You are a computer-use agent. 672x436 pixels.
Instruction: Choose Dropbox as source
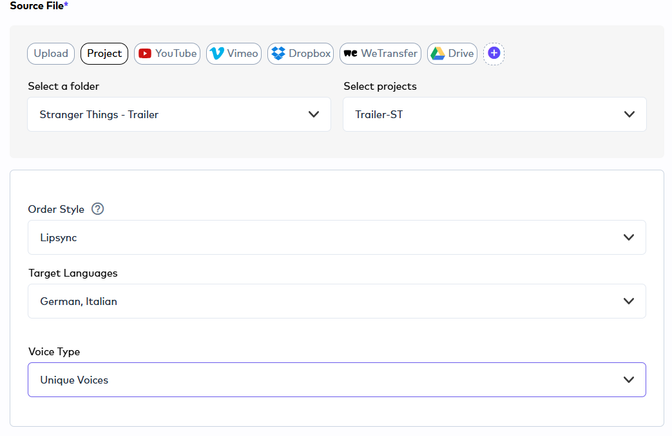point(300,54)
